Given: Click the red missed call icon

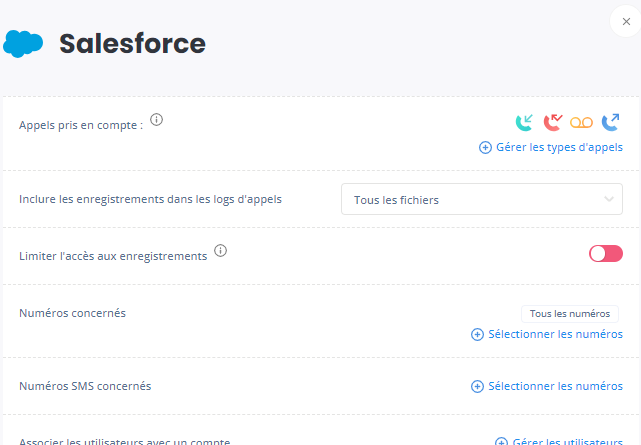Looking at the screenshot, I should pos(553,122).
